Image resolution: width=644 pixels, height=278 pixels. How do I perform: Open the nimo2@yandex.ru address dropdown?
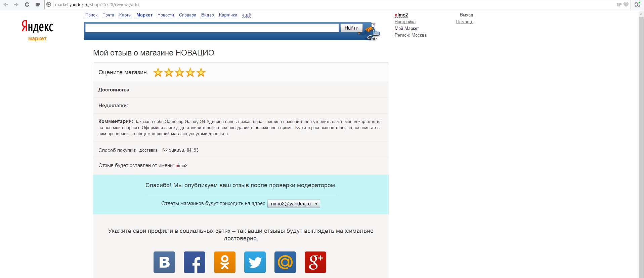point(294,204)
